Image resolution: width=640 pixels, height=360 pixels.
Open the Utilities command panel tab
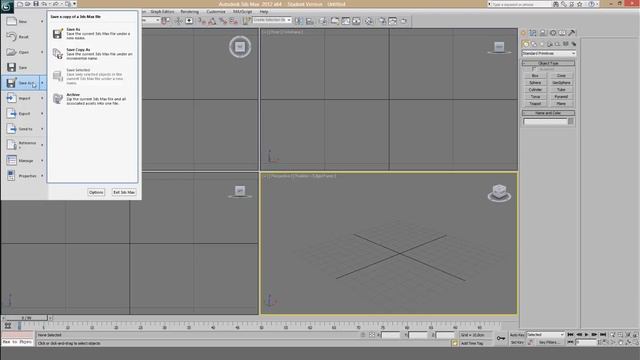[572, 33]
